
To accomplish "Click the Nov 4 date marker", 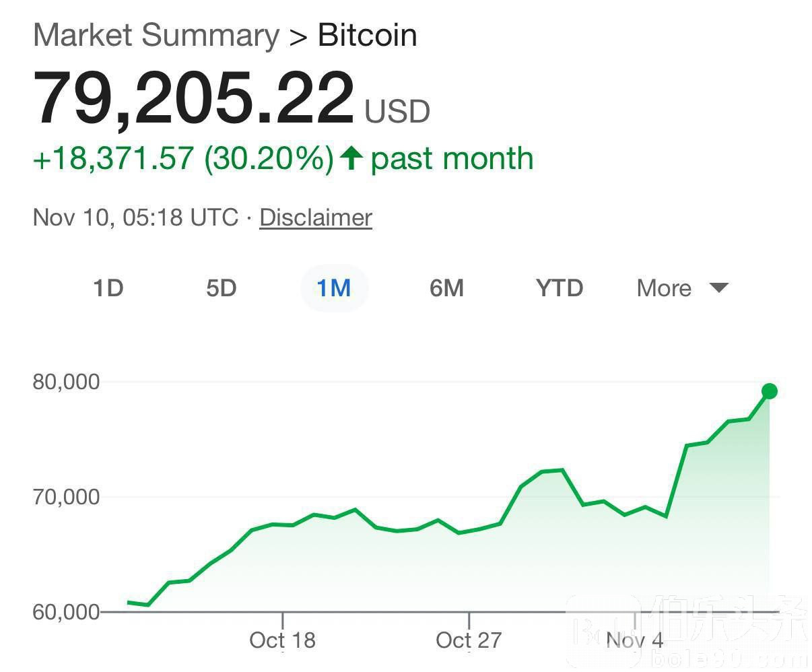I will coord(634,640).
